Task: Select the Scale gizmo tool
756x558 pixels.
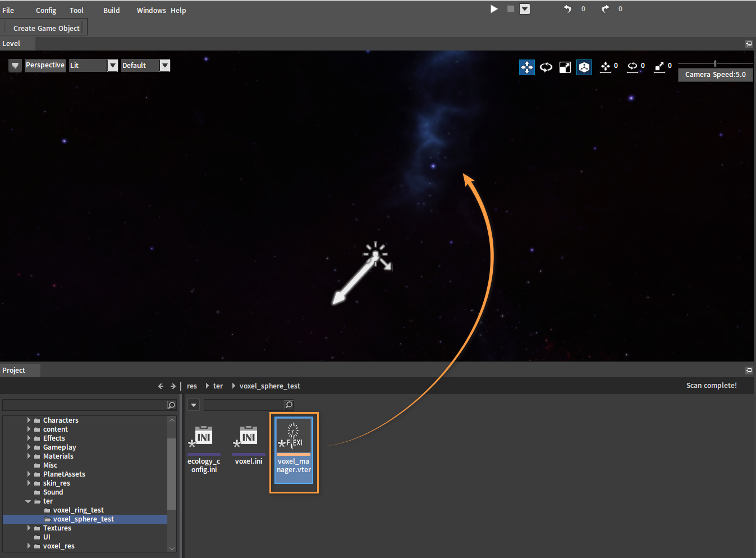Action: [565, 67]
